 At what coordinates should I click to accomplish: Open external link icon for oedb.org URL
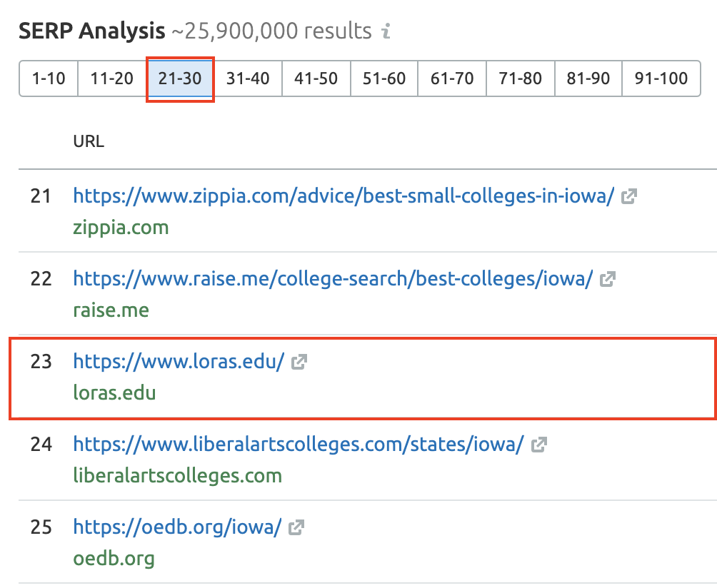pyautogui.click(x=296, y=527)
